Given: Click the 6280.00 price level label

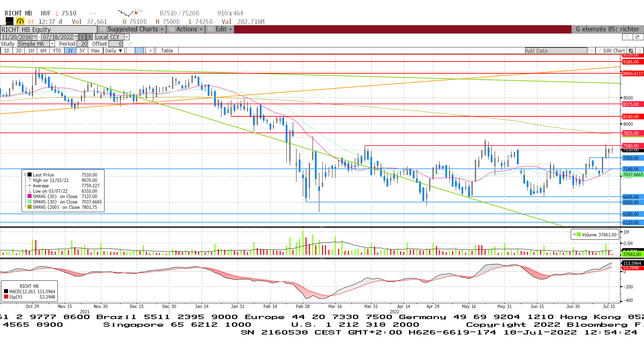Looking at the screenshot, I should [x=632, y=214].
